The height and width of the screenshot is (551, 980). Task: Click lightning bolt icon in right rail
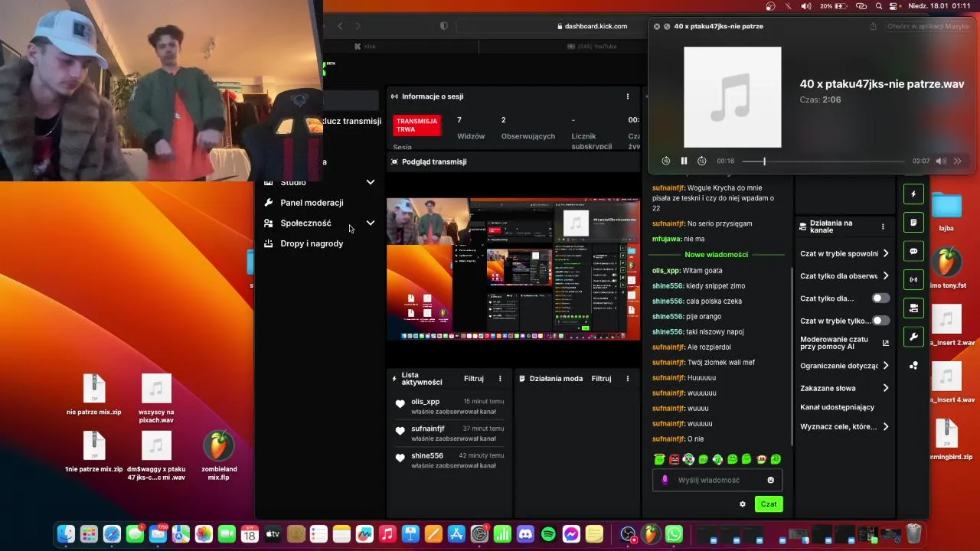click(x=913, y=194)
